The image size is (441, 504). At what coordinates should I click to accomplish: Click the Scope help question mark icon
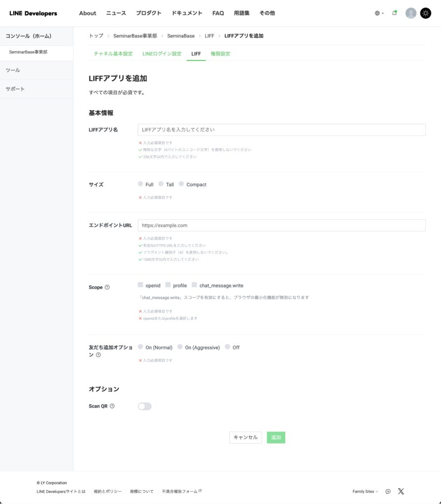pyautogui.click(x=107, y=287)
